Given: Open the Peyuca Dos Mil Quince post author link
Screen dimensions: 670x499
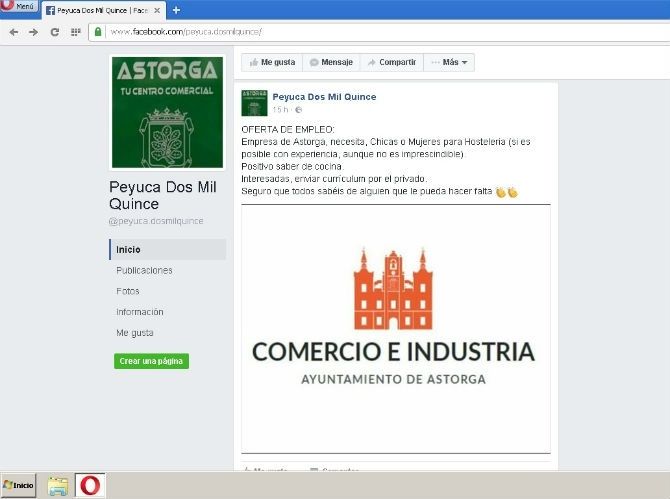Looking at the screenshot, I should 324,97.
